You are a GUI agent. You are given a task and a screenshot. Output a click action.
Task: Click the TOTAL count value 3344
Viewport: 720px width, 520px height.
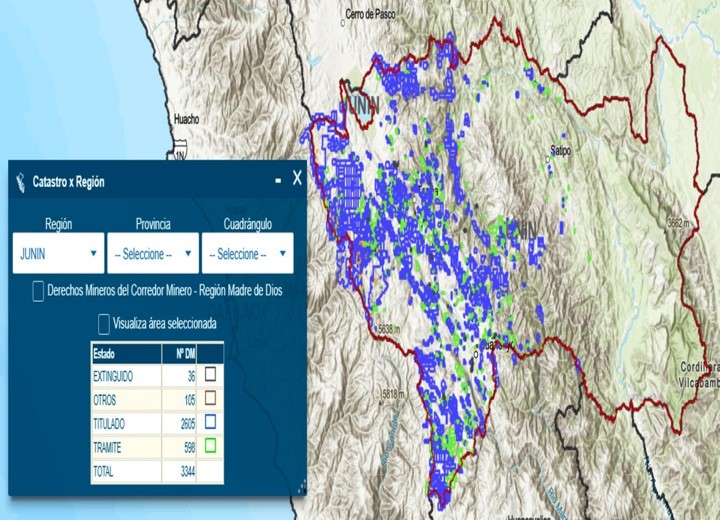tap(183, 469)
